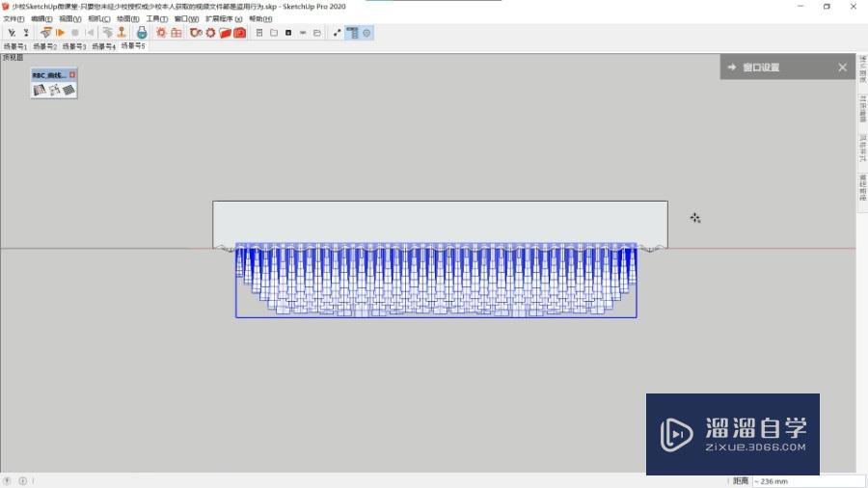Image resolution: width=868 pixels, height=488 pixels.
Task: Click the info circle status bar icon
Action: point(23,481)
